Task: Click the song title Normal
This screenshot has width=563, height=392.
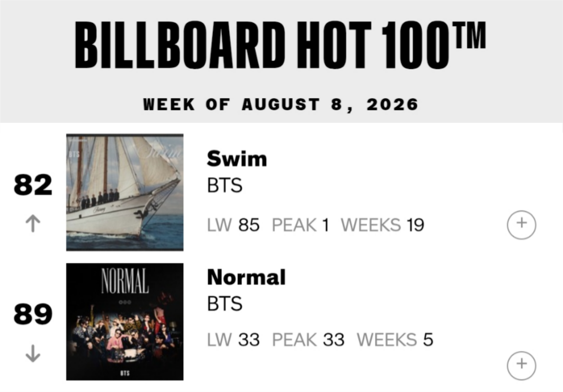Action: click(246, 277)
